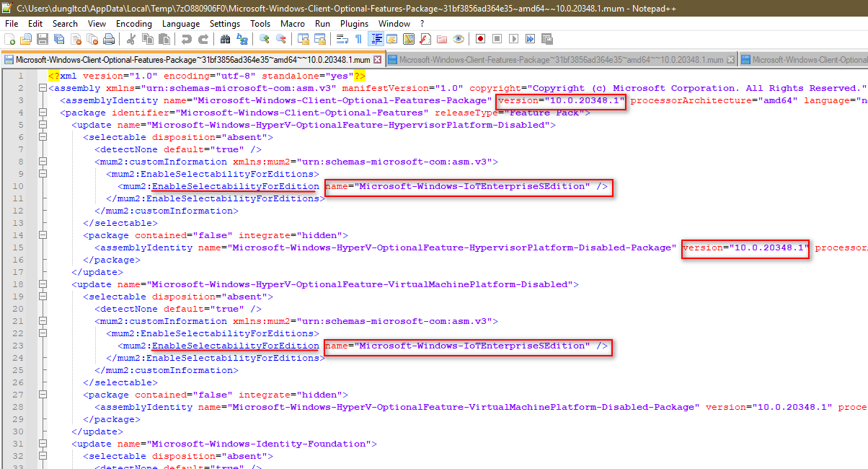The width and height of the screenshot is (868, 469).
Task: Click line number 15 in the margin
Action: point(19,247)
